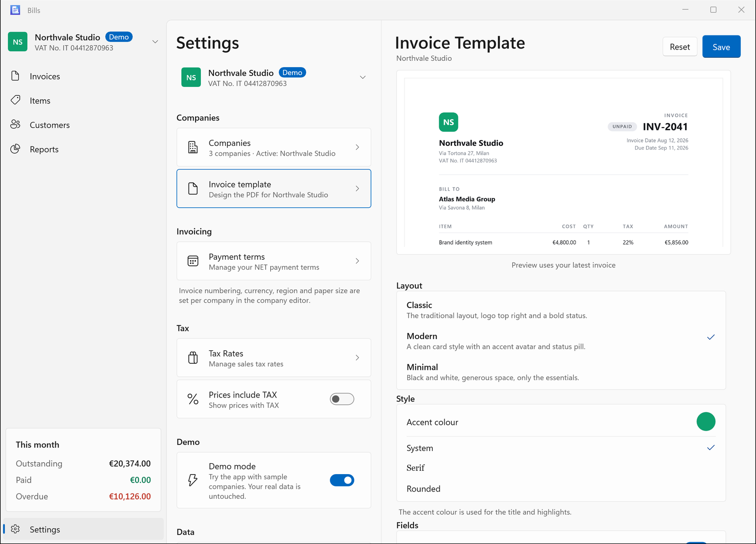Click the Bills app icon in title bar
Viewport: 756px width, 544px height.
(x=15, y=10)
